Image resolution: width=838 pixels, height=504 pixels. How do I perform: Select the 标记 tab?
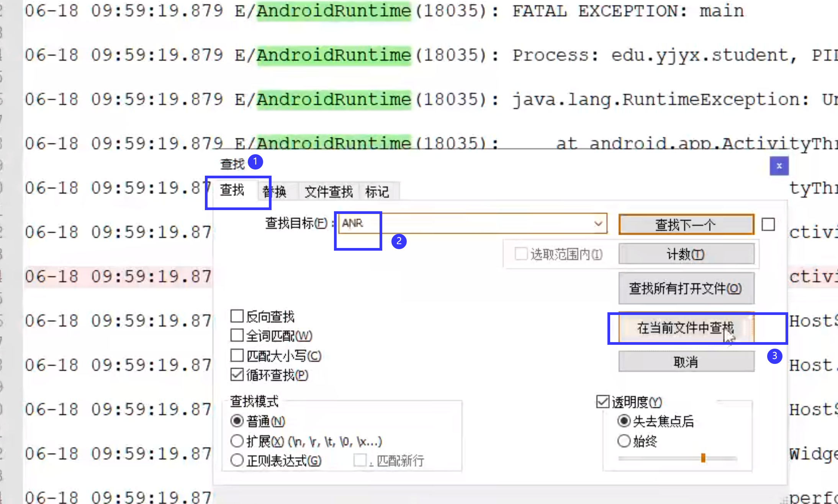pos(377,191)
